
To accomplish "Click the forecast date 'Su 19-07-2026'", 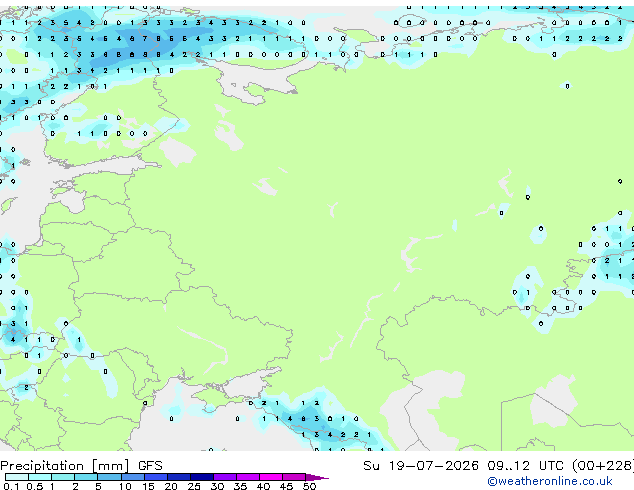I will [421, 466].
